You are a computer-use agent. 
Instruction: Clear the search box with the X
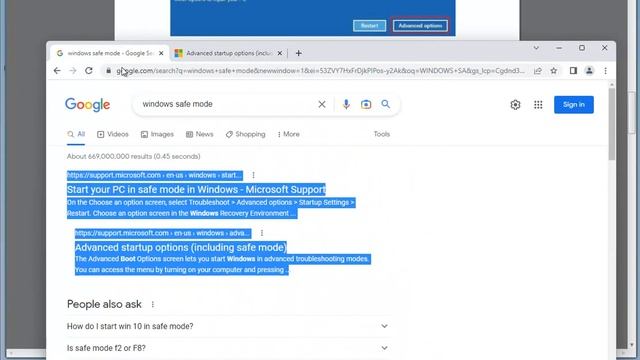tap(322, 104)
